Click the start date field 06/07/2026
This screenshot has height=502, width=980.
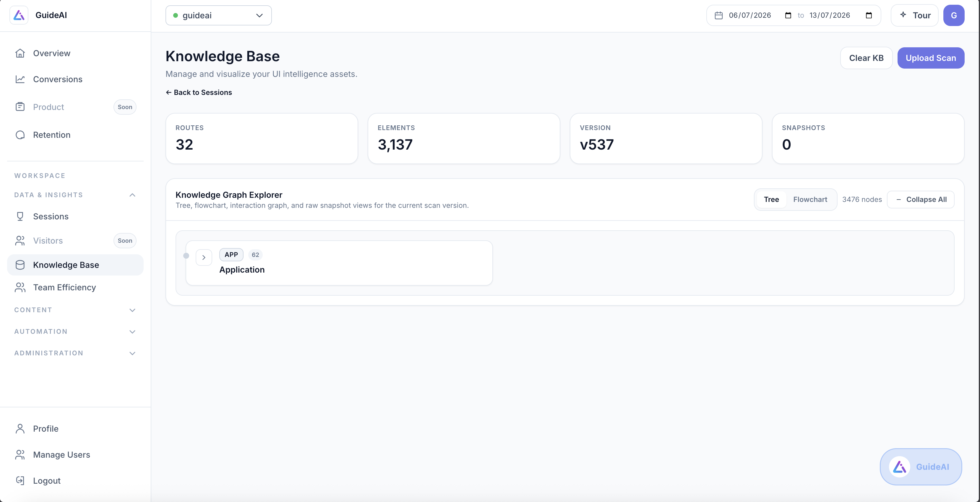[760, 15]
